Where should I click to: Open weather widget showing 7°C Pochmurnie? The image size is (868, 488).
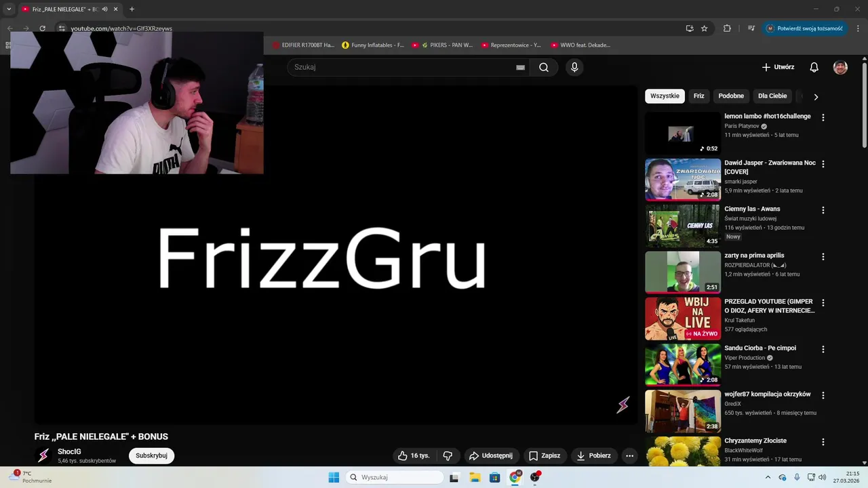(x=31, y=477)
